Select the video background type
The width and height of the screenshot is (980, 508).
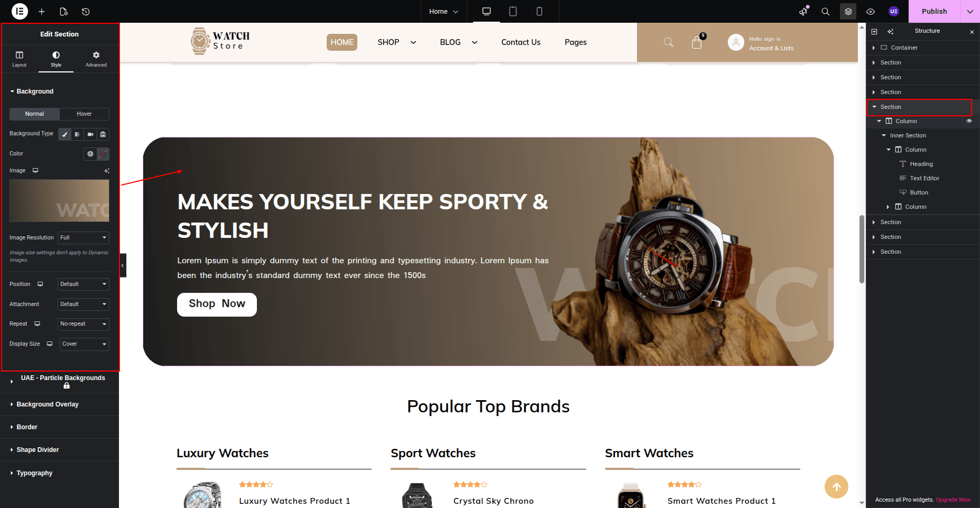pos(90,134)
